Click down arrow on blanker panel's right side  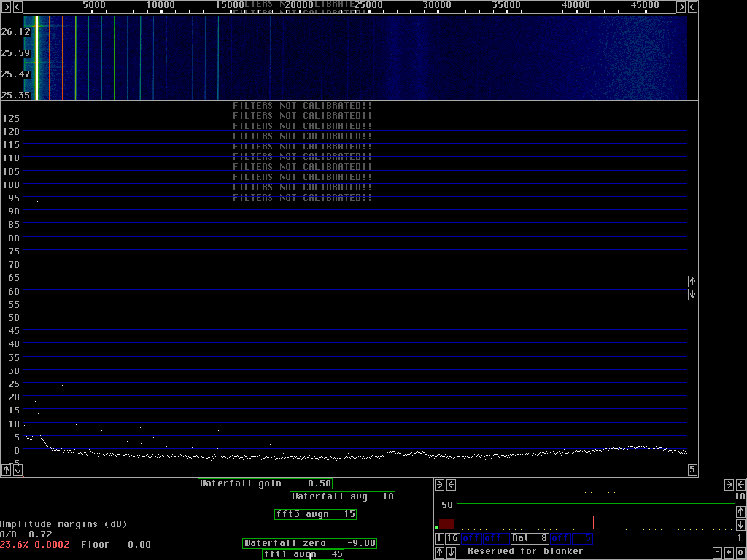(741, 524)
